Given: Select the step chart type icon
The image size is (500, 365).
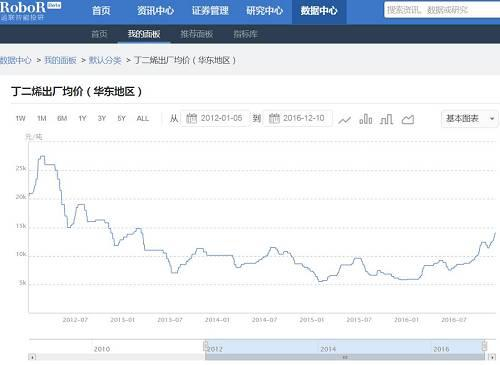Looking at the screenshot, I should 387,119.
